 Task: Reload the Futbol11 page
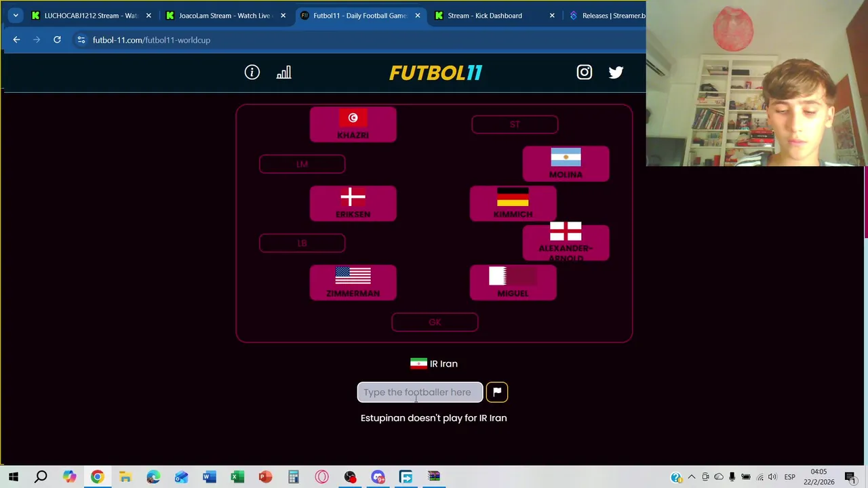tap(57, 40)
